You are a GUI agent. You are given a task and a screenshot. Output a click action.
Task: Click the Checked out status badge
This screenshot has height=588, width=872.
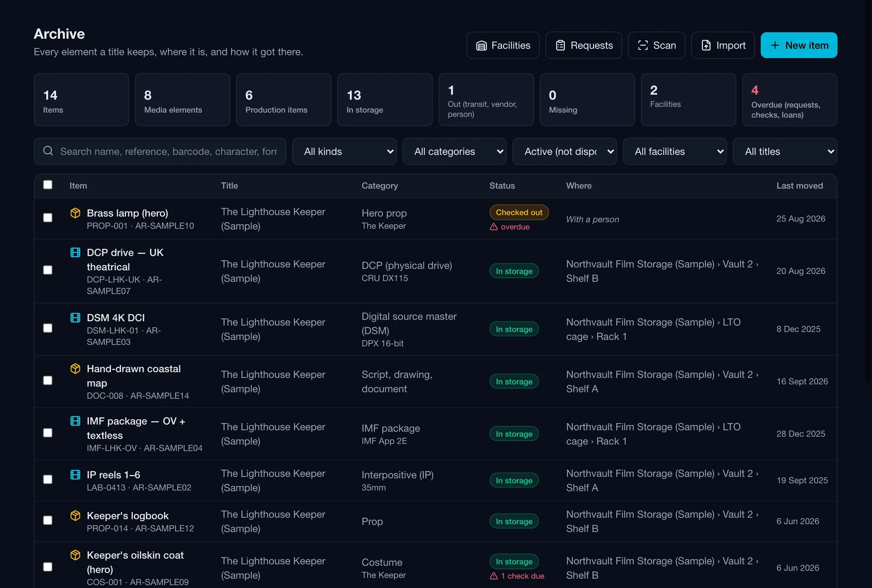(519, 213)
